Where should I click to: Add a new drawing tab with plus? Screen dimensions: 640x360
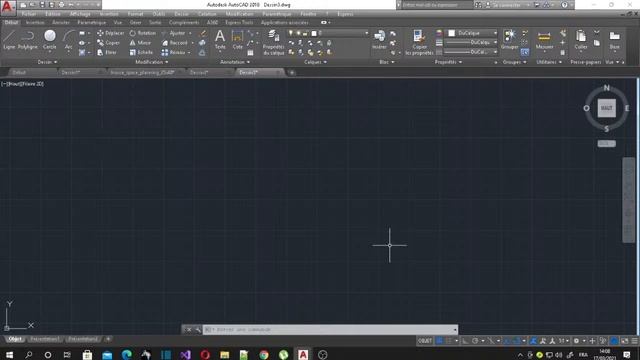pyautogui.click(x=292, y=73)
